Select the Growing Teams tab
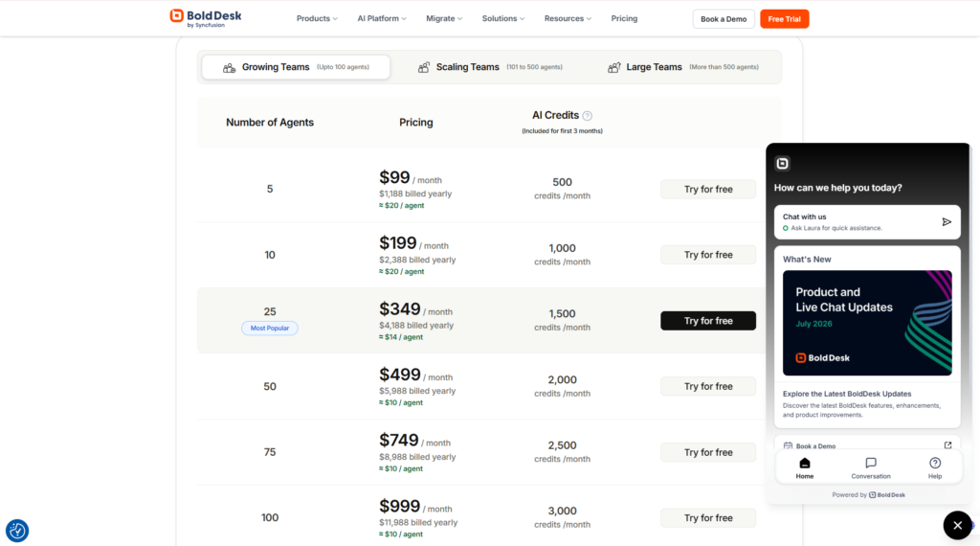Screen dimensions: 980x546 [x=296, y=67]
